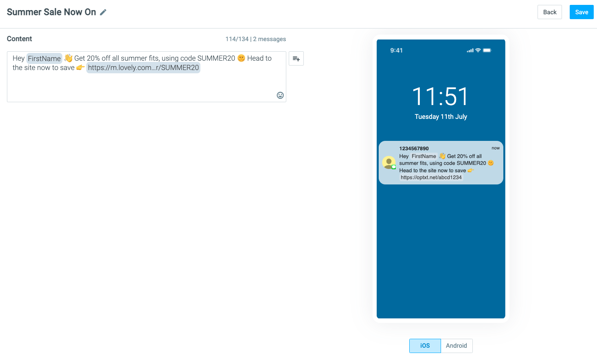Viewport: 597px width, 364px height.
Task: Click the Content section label
Action: click(x=20, y=39)
